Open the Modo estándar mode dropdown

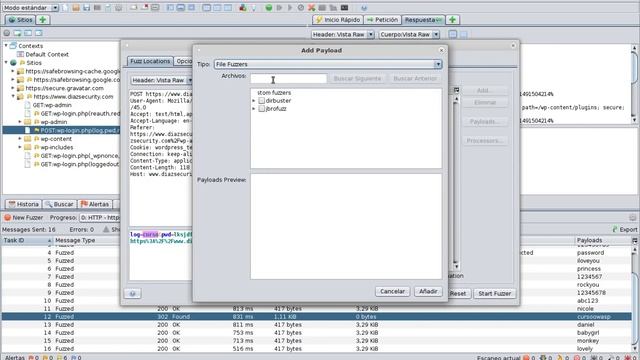(30, 8)
